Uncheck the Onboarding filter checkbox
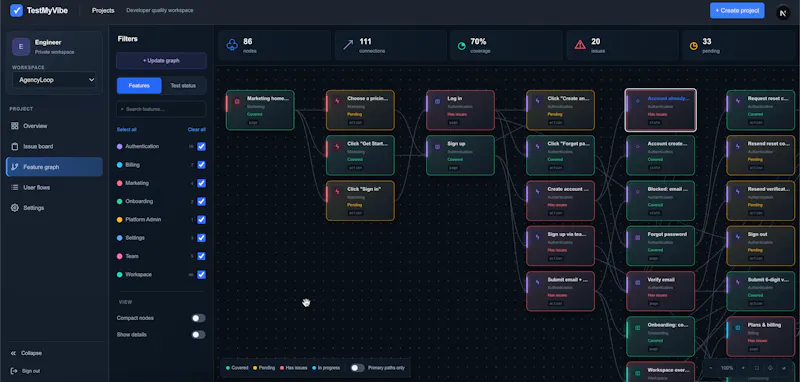This screenshot has width=800, height=382. (x=201, y=201)
